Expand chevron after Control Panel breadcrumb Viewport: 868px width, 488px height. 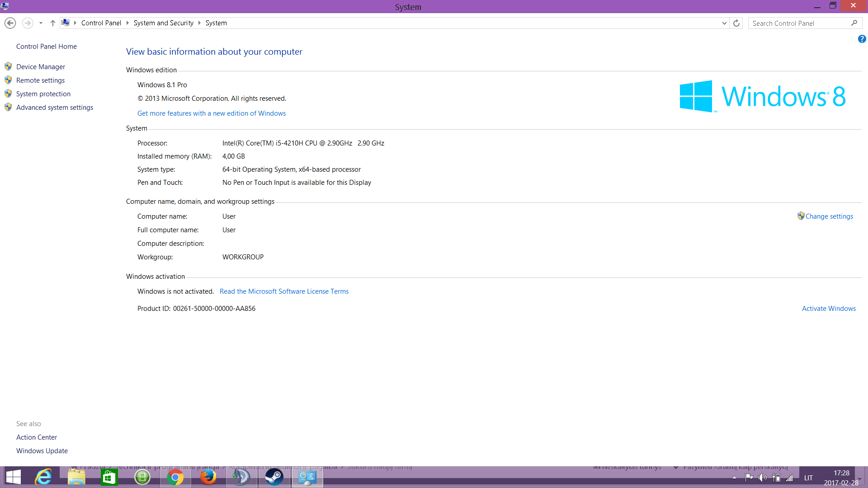click(127, 23)
